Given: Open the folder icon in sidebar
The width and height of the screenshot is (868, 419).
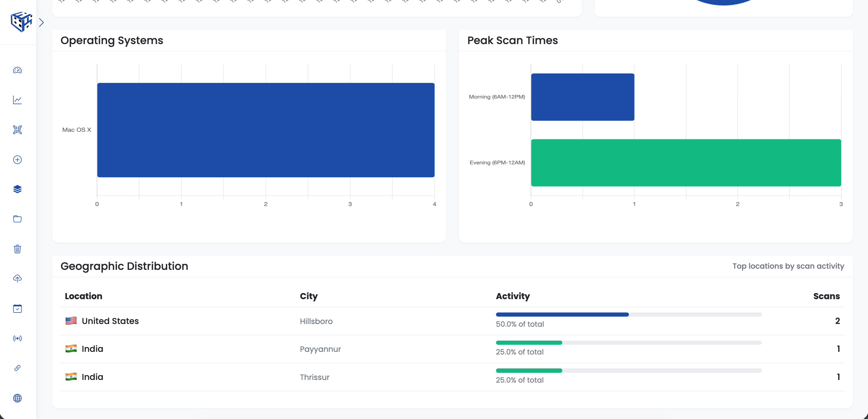Looking at the screenshot, I should tap(17, 219).
